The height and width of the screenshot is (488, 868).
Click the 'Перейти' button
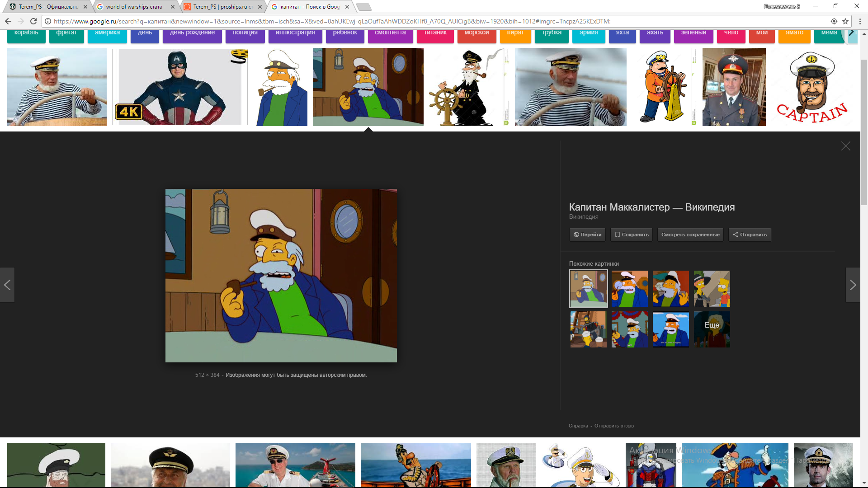tap(587, 235)
